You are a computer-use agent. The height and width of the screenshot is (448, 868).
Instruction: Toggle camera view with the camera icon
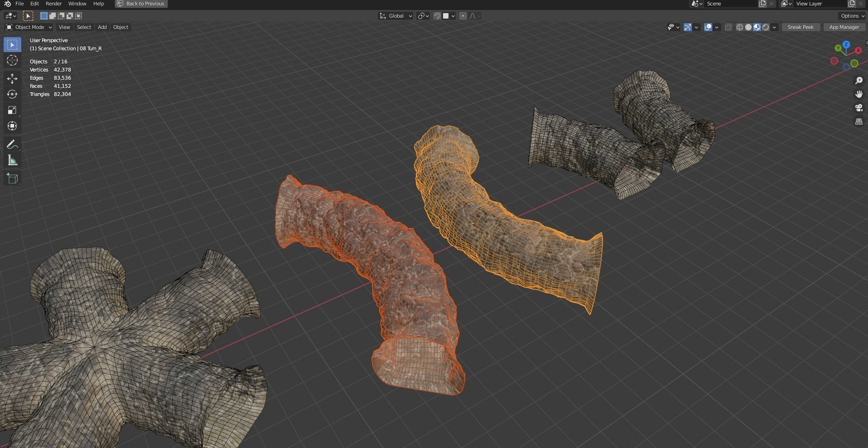(x=859, y=108)
